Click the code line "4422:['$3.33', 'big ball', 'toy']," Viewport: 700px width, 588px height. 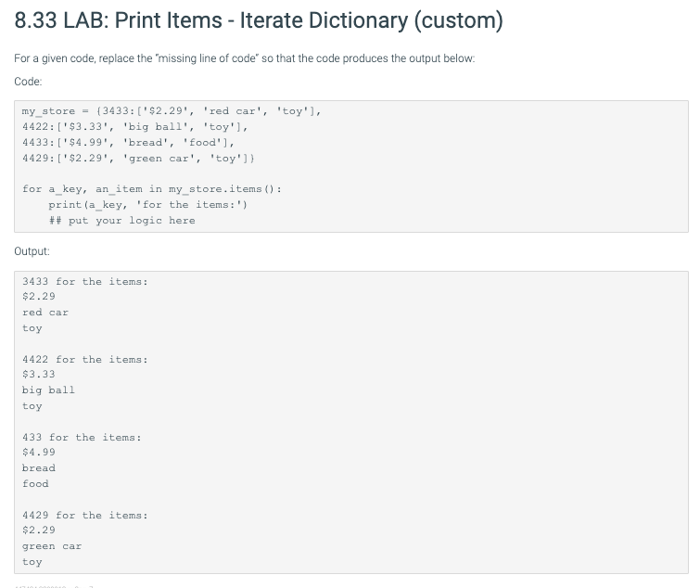135,127
